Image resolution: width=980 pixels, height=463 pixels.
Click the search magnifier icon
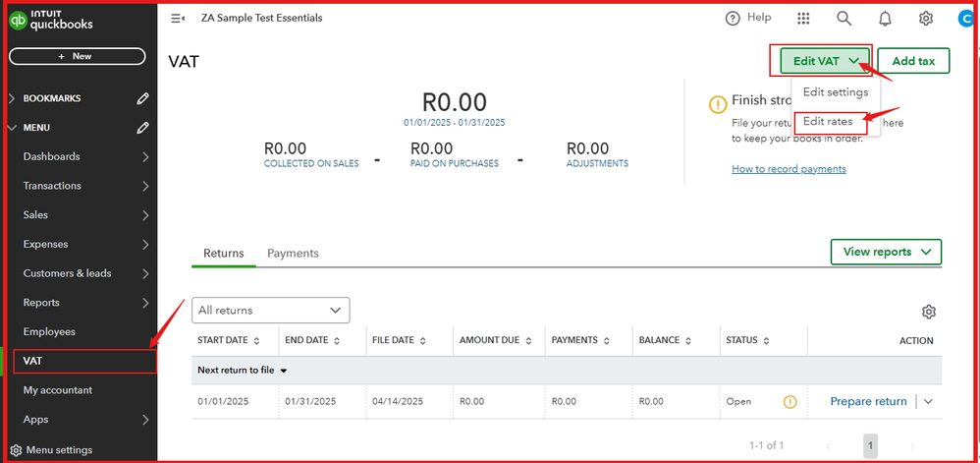(844, 19)
